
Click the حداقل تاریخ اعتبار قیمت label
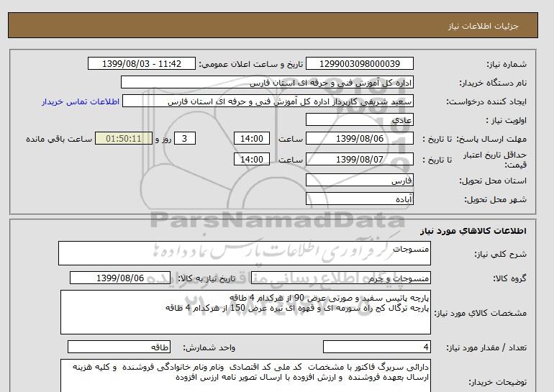(495, 160)
